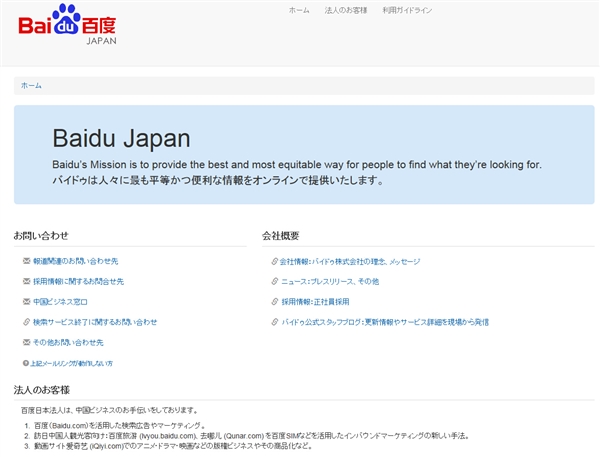Click the Baidu Japan banner heading
This screenshot has height=457, width=600.
tap(121, 138)
